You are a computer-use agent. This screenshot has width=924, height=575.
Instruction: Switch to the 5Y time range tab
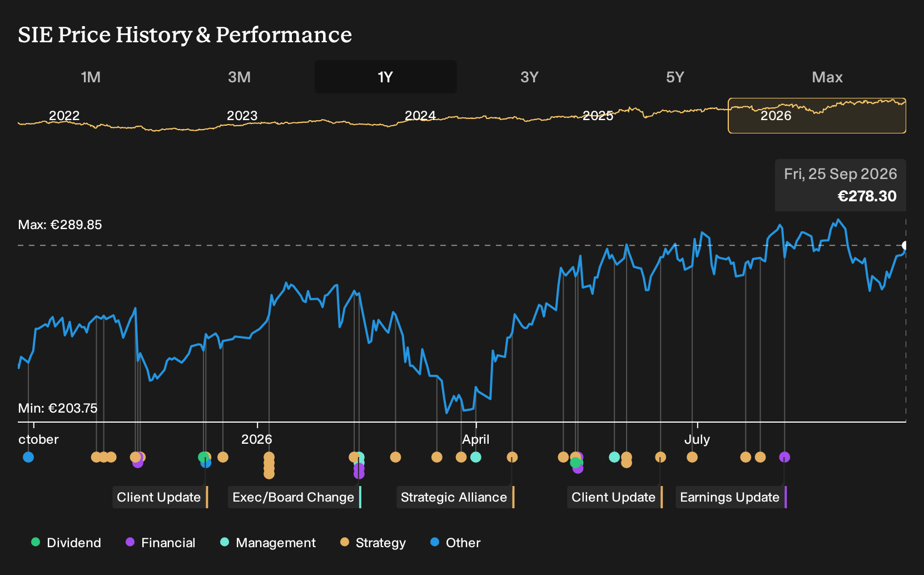[x=675, y=77]
